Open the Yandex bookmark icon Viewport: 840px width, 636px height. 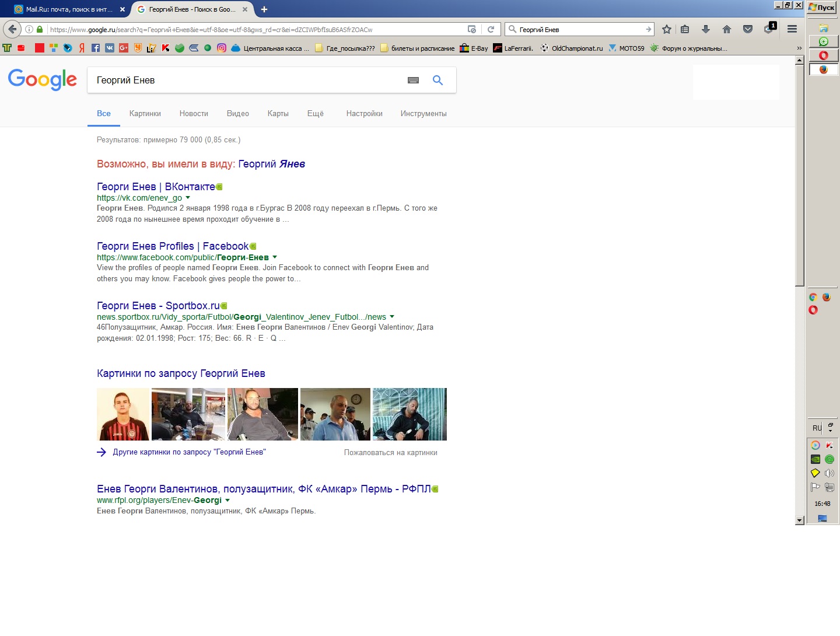click(x=82, y=48)
